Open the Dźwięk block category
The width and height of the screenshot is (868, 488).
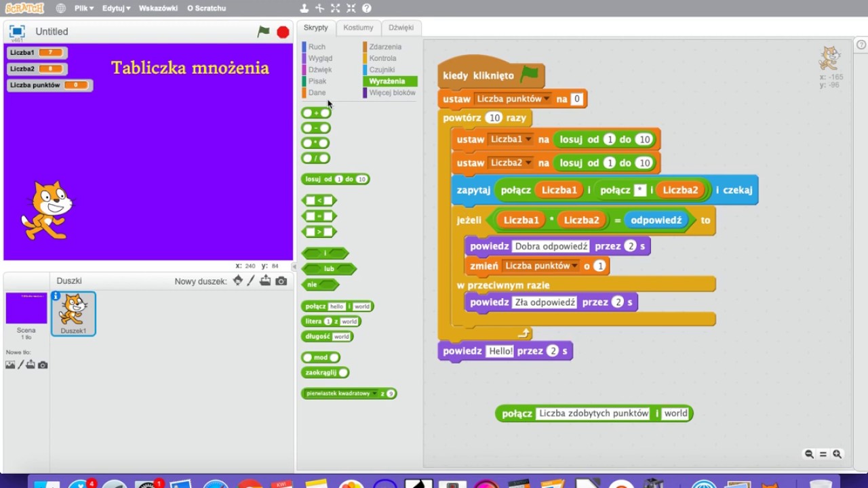coord(320,70)
